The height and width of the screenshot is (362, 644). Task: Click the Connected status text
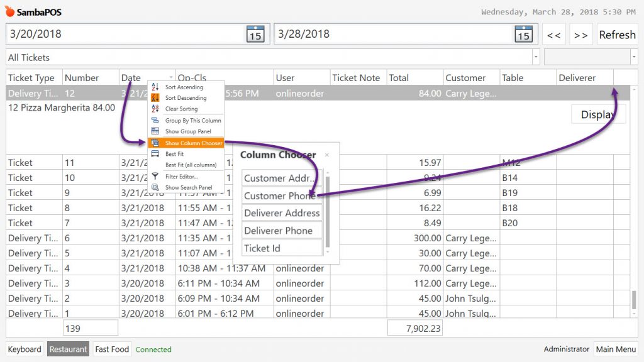point(153,349)
